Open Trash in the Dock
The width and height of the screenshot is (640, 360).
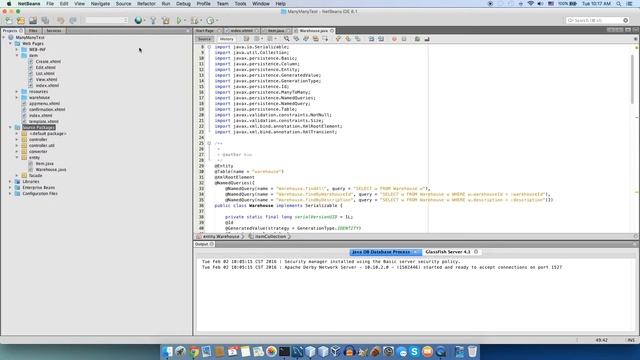472,351
